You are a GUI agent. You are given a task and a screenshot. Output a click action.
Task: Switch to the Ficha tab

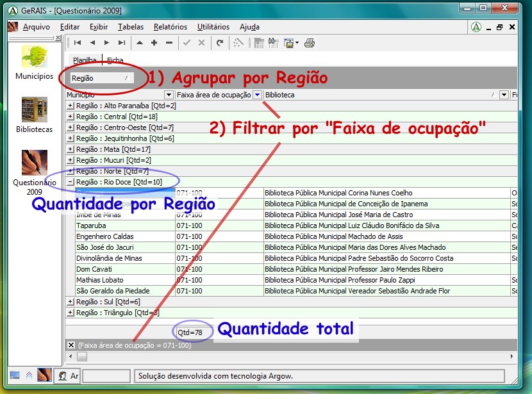click(115, 60)
